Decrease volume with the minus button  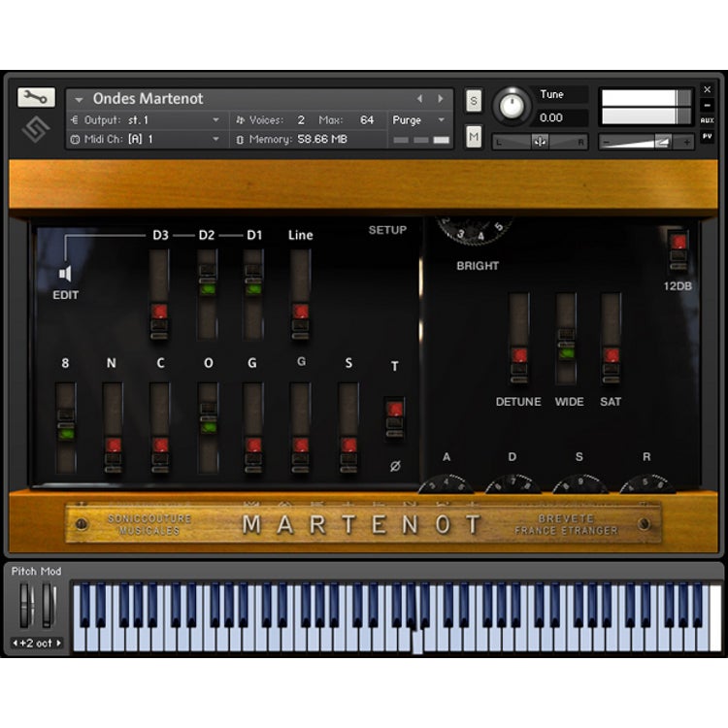click(606, 143)
